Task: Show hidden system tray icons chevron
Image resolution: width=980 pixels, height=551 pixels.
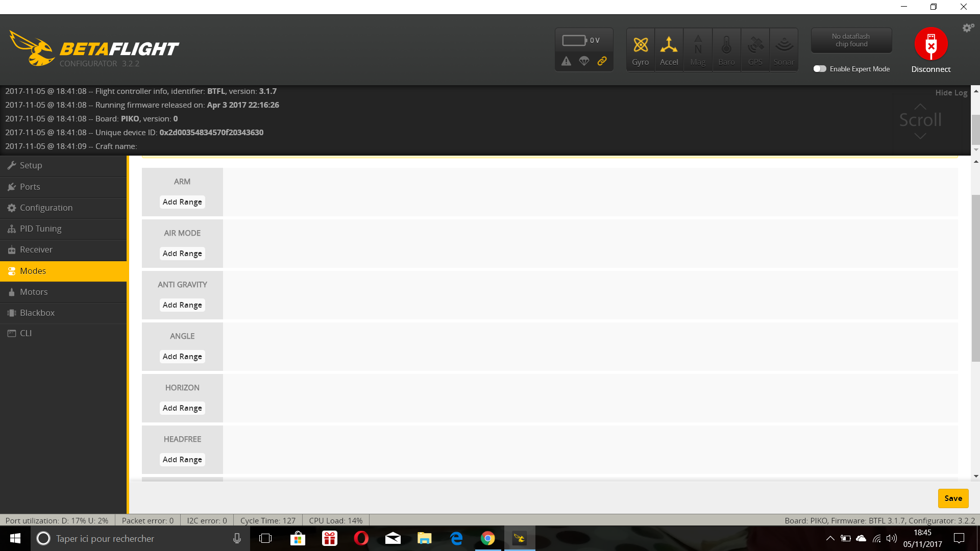Action: [x=830, y=538]
